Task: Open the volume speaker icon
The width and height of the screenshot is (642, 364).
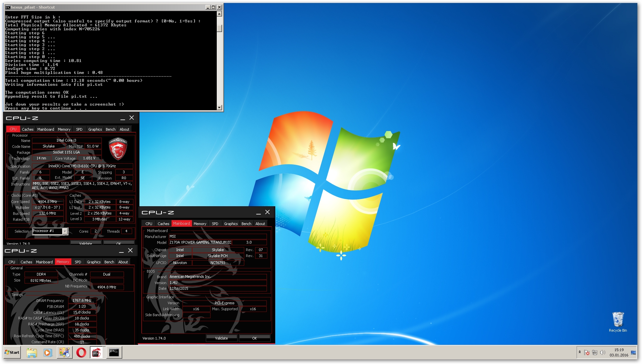Action: click(602, 352)
